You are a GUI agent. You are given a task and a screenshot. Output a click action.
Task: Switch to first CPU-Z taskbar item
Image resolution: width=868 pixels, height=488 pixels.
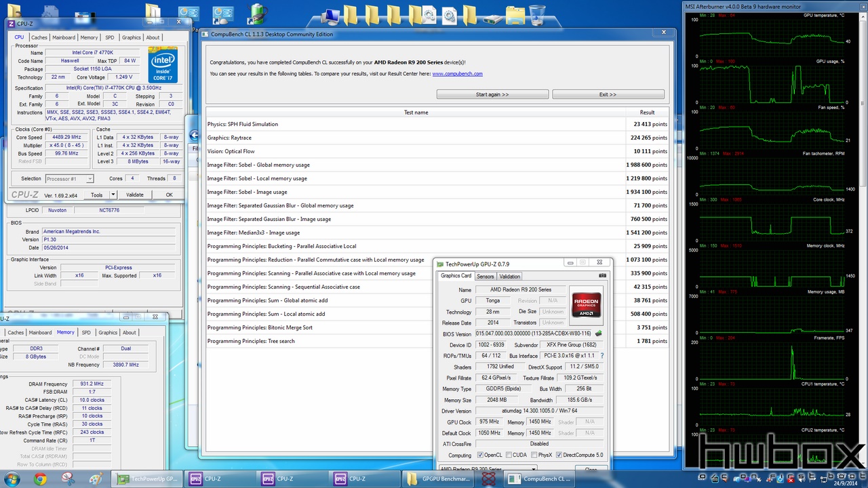pyautogui.click(x=221, y=479)
